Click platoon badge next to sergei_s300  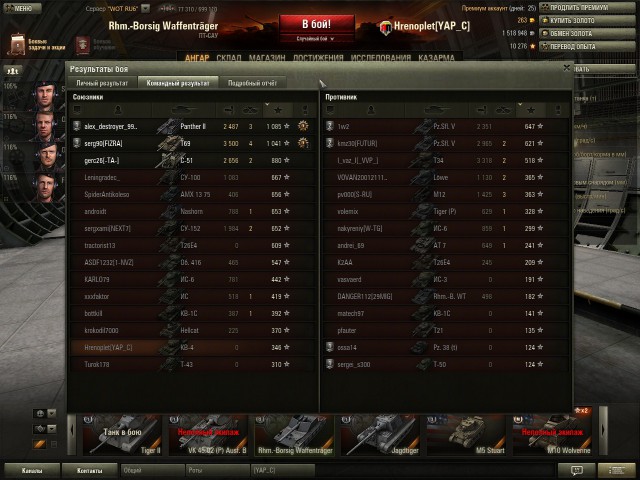(x=330, y=364)
